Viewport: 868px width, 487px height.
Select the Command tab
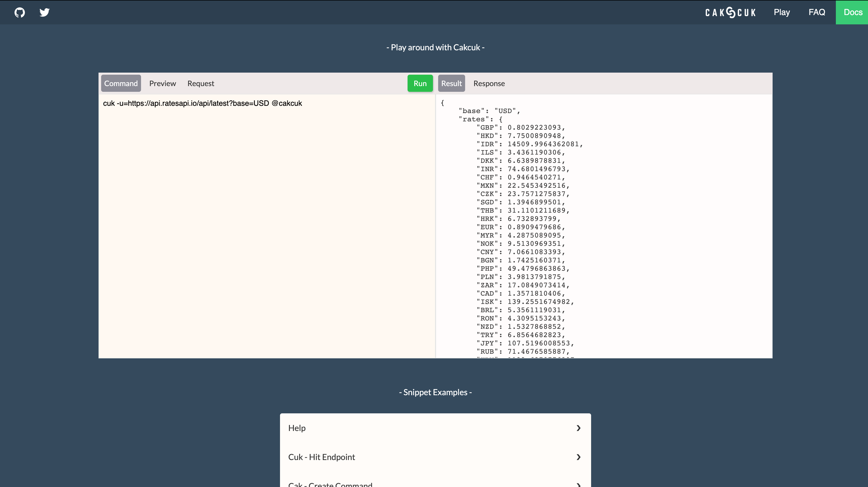tap(121, 83)
